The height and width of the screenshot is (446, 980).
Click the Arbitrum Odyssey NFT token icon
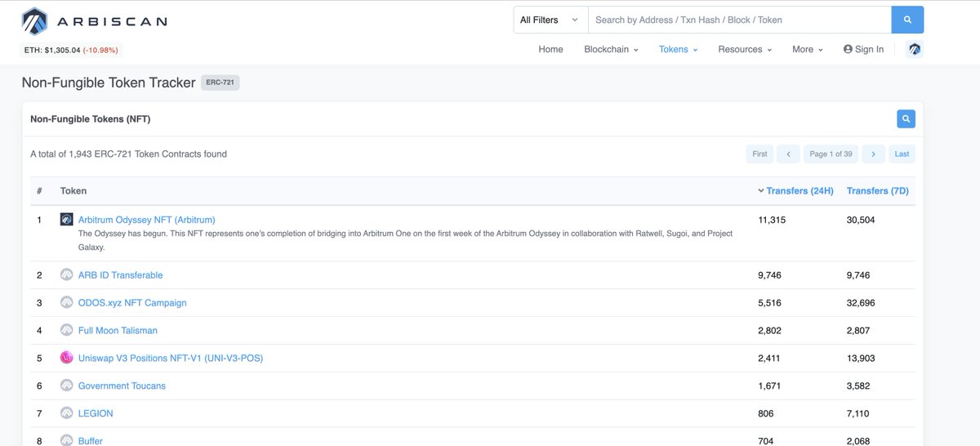(x=67, y=220)
